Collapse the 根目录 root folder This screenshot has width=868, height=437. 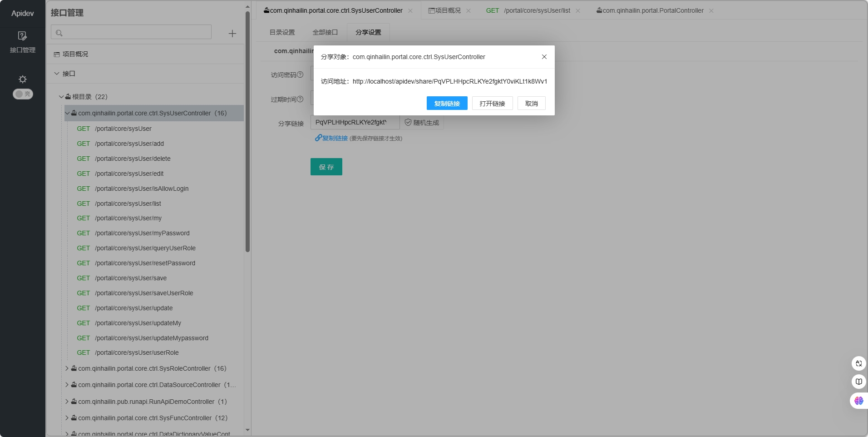pos(61,97)
